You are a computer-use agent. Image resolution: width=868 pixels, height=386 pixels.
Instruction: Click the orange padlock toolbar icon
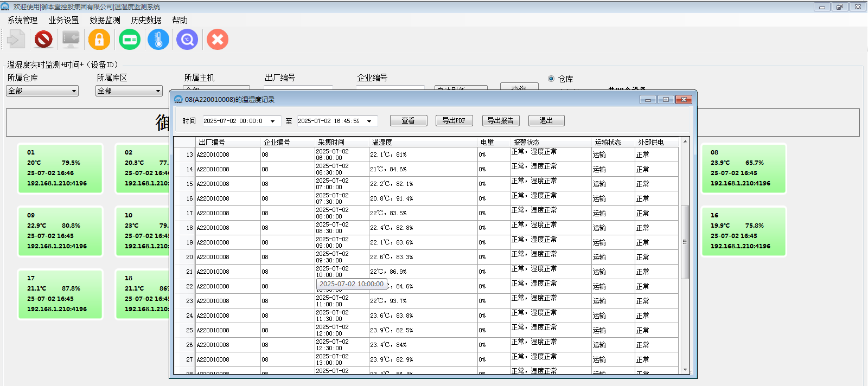pos(99,40)
